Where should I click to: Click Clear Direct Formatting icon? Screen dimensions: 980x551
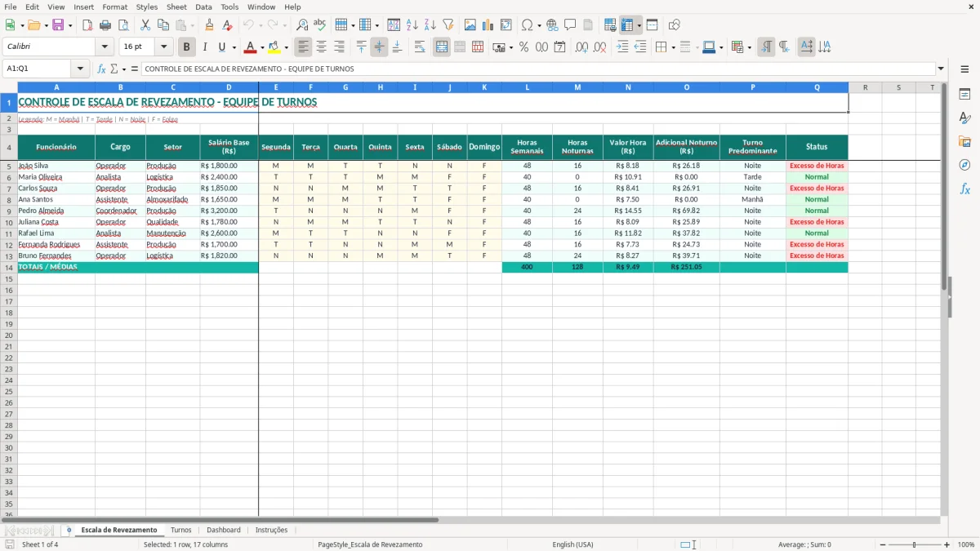227,25
